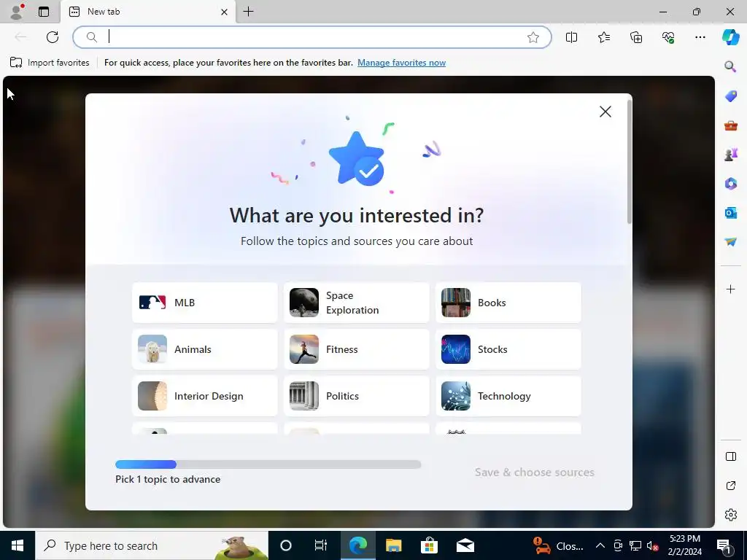Open sidebar Tools briefcase icon
The image size is (747, 560).
[x=731, y=125]
